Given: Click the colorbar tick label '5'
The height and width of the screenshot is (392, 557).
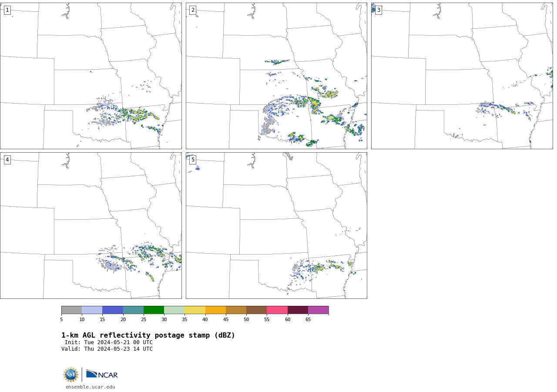Looking at the screenshot, I should pos(61,320).
